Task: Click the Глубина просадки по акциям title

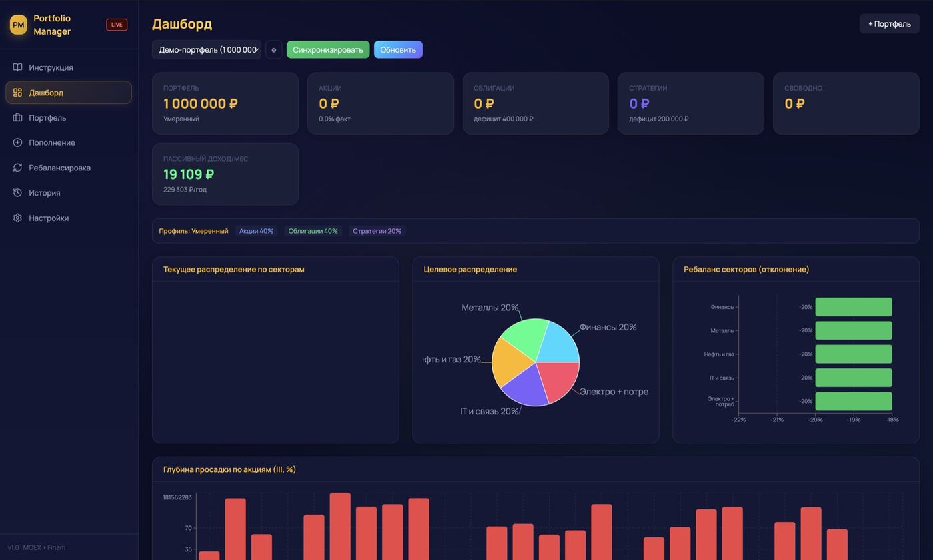Action: 229,469
